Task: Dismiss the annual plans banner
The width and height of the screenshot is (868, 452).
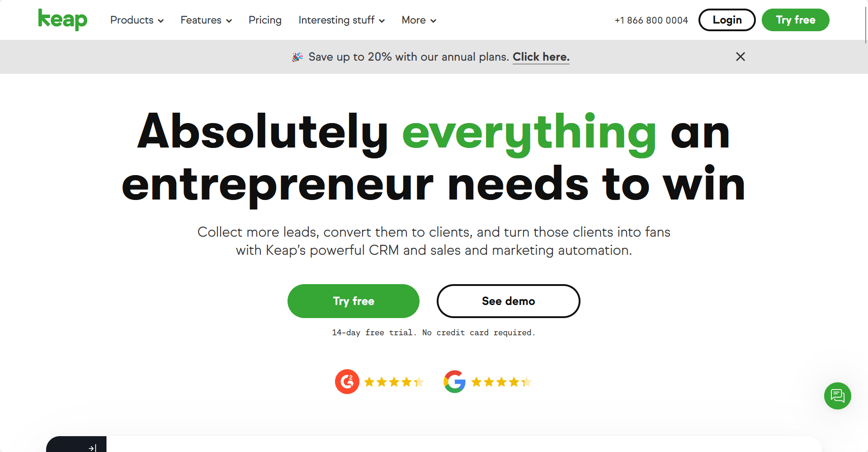Action: [x=740, y=57]
